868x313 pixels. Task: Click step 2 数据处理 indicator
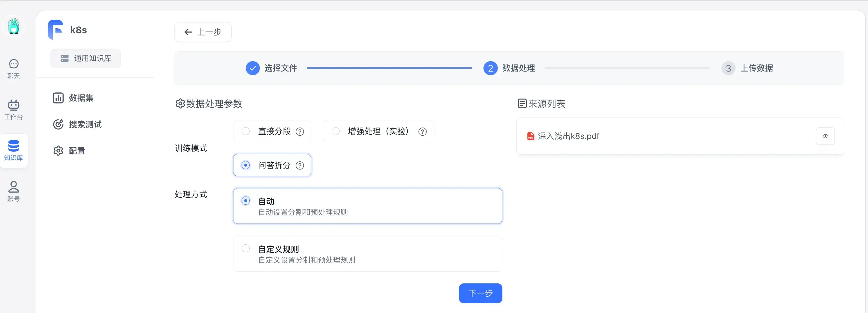point(490,68)
